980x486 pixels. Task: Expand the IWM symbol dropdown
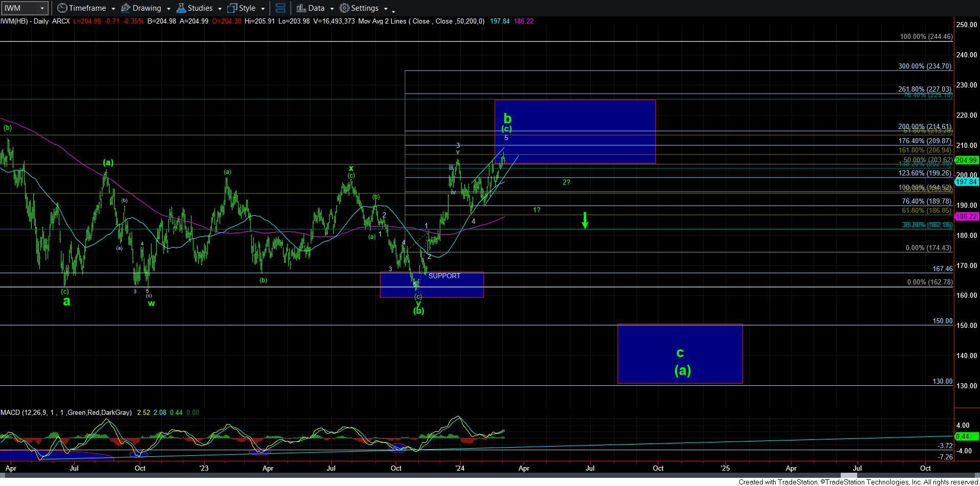pos(42,8)
